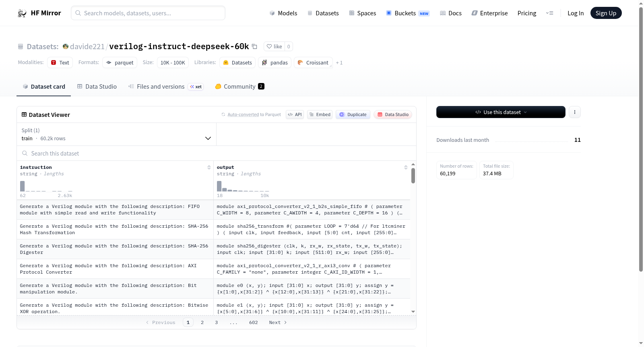Viewport: 644px width, 347px height.
Task: Click the Sign Up button
Action: tap(606, 13)
